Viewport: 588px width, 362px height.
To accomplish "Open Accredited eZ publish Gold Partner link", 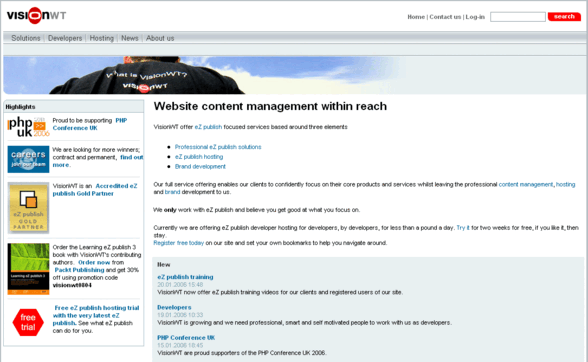I will tap(95, 189).
